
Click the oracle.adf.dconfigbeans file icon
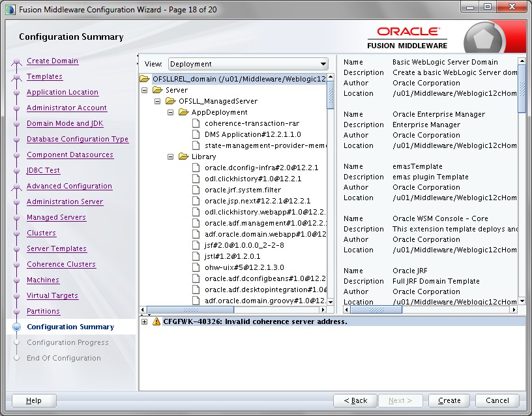pyautogui.click(x=196, y=278)
